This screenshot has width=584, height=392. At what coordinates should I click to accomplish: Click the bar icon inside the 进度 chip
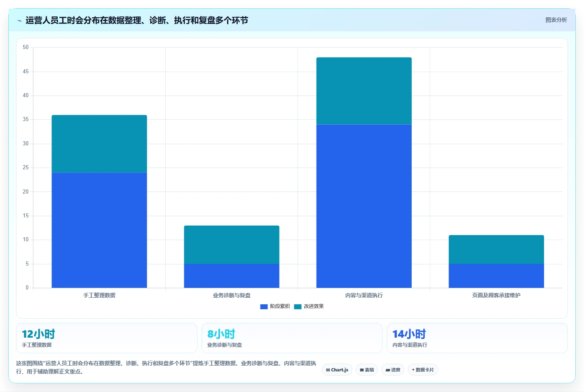click(x=388, y=370)
